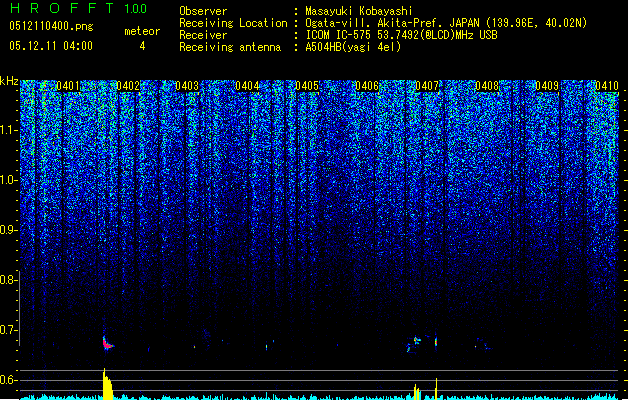Click the 0410 time marker
629x400 pixels.
click(607, 86)
